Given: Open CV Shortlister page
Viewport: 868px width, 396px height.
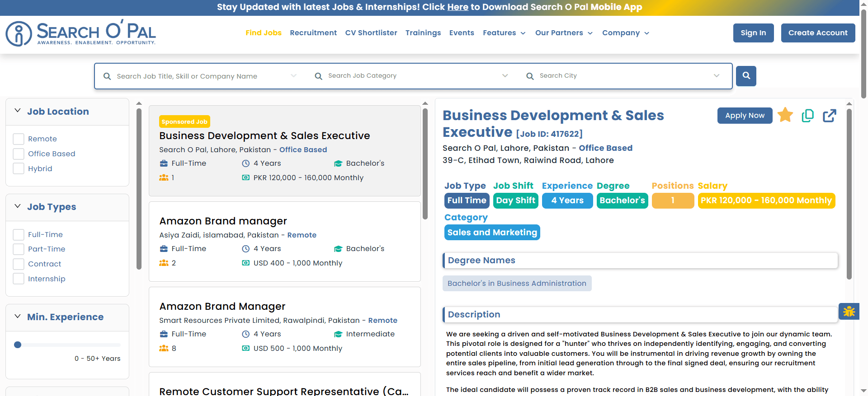Looking at the screenshot, I should (x=371, y=33).
